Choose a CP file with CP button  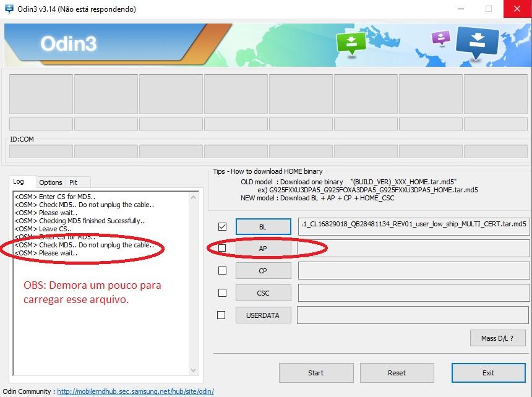(x=264, y=271)
